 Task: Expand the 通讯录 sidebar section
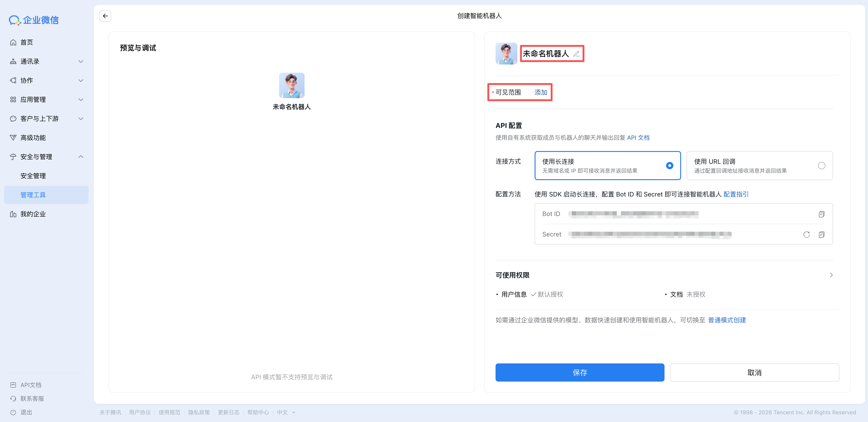[81, 61]
